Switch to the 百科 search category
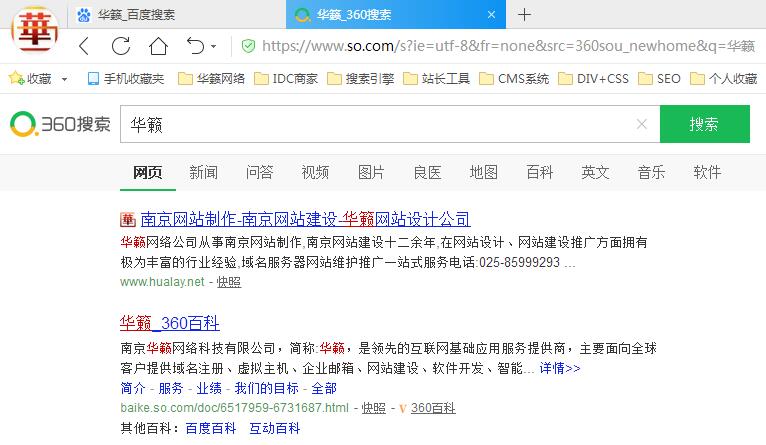This screenshot has width=766, height=445. pyautogui.click(x=539, y=172)
